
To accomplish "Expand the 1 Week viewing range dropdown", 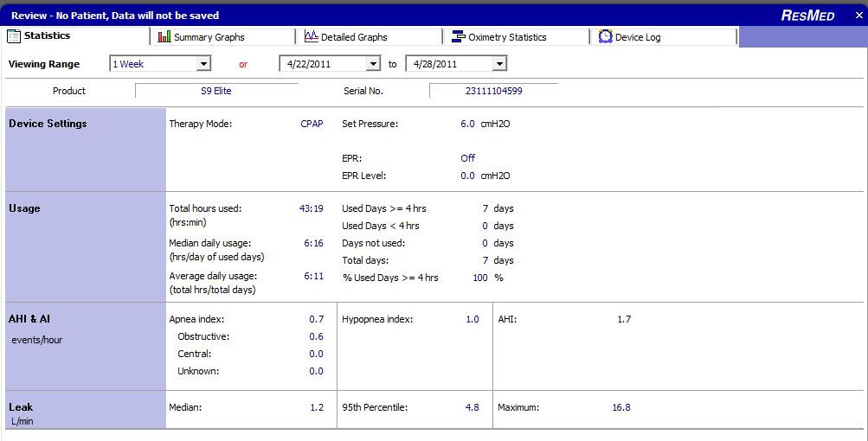I will pos(203,64).
